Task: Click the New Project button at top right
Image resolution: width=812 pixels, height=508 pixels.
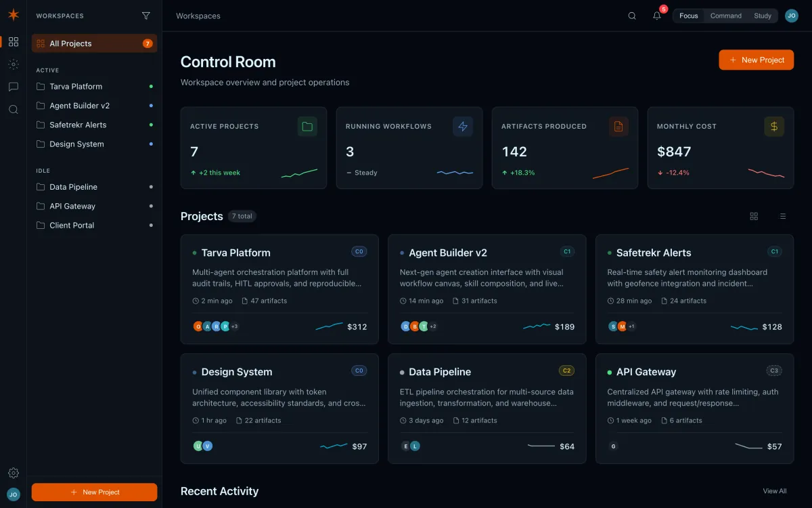Action: tap(756, 60)
